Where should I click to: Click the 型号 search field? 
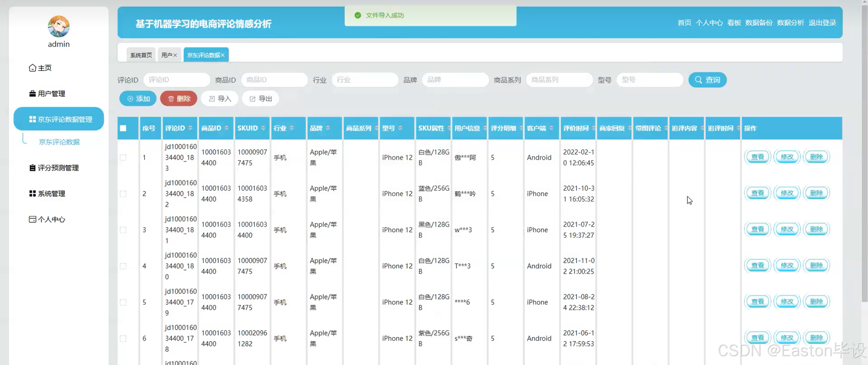point(650,80)
